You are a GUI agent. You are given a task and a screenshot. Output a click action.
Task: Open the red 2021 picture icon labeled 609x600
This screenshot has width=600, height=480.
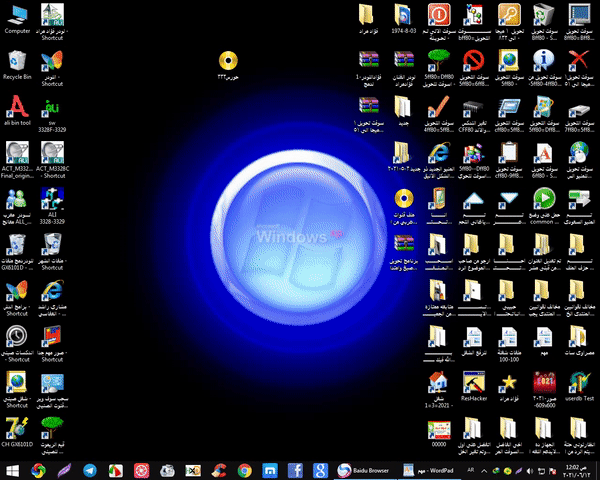tap(544, 389)
